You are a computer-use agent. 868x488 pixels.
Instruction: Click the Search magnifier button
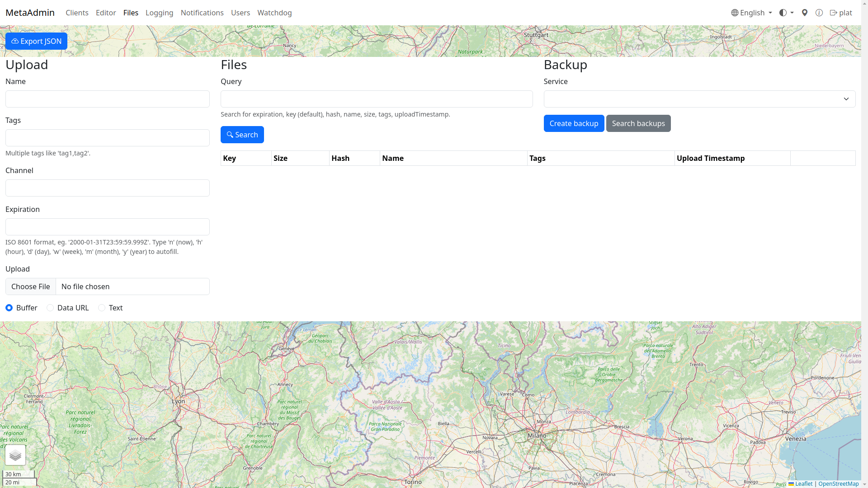[x=242, y=135]
